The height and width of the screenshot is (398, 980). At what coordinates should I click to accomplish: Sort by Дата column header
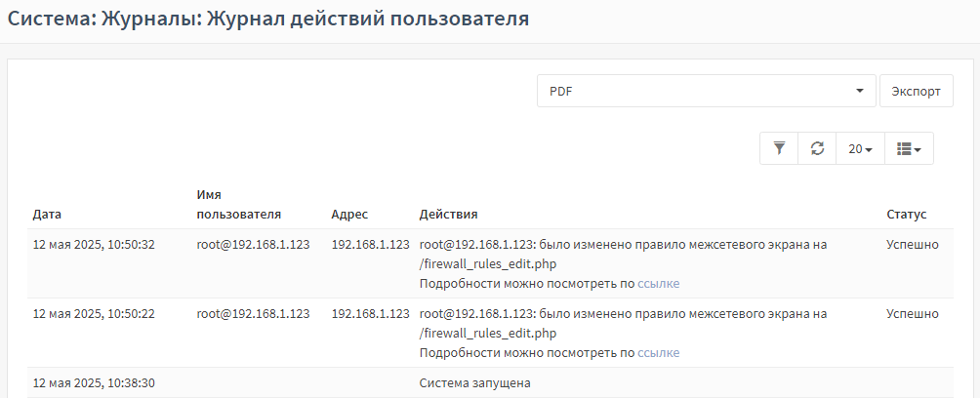(48, 215)
